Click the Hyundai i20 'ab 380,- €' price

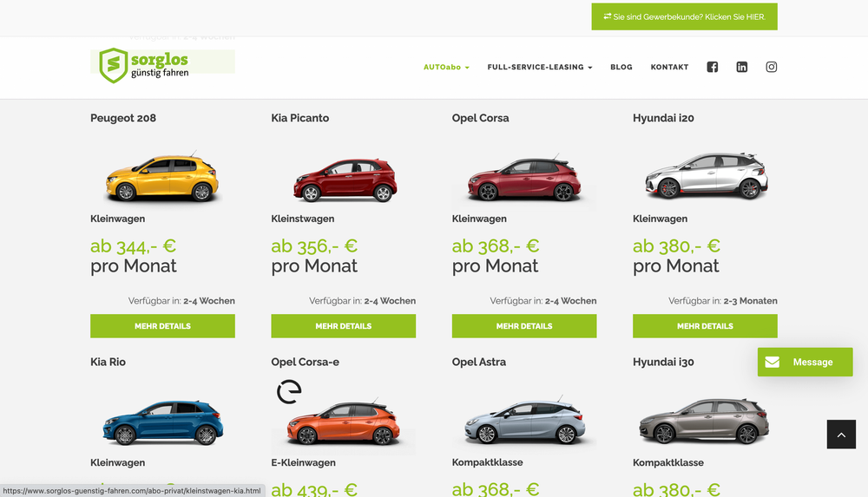pyautogui.click(x=676, y=245)
